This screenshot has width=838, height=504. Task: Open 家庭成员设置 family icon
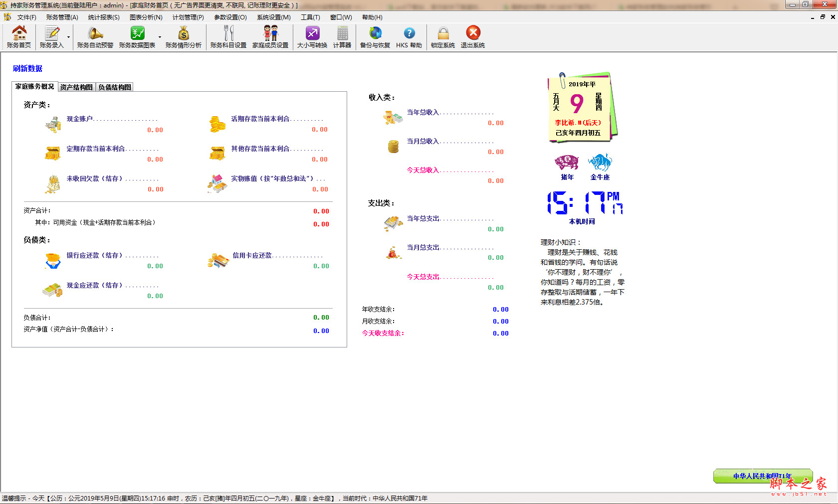(270, 37)
